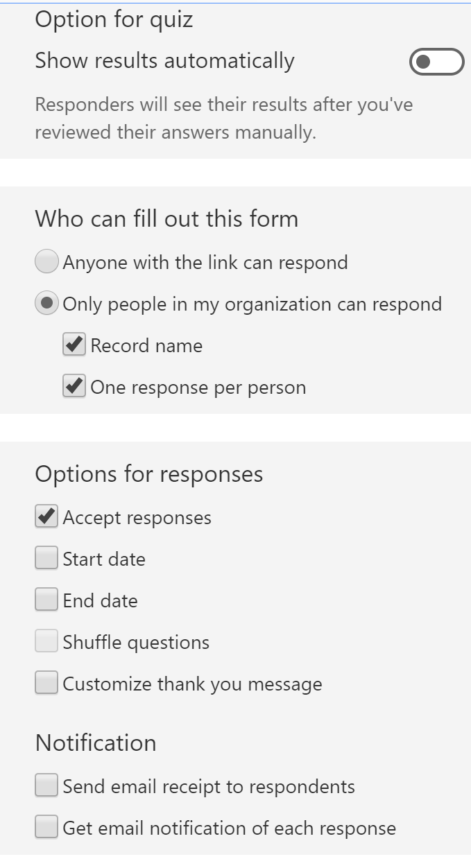Click the 'Notification' section heading
The image size is (471, 868).
coord(95,742)
